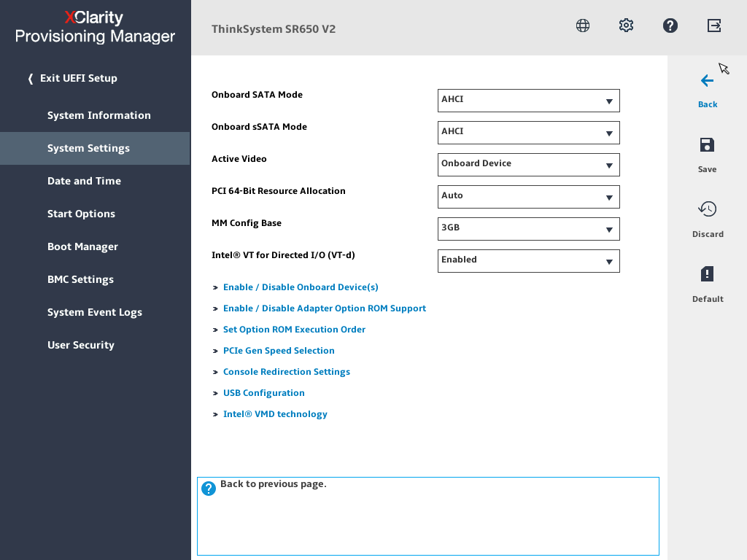Navigate to BMC Settings
The image size is (747, 560).
coord(80,279)
